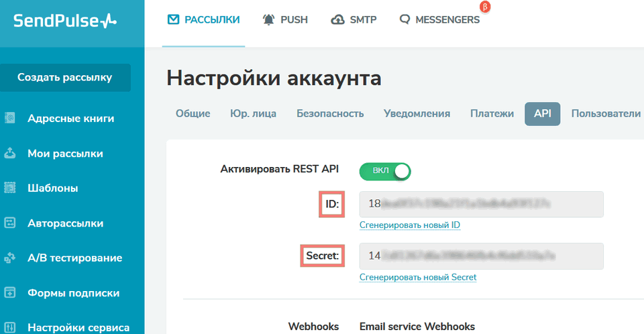Click the Сгенерировать новый Secret link
This screenshot has height=334, width=644.
[418, 277]
